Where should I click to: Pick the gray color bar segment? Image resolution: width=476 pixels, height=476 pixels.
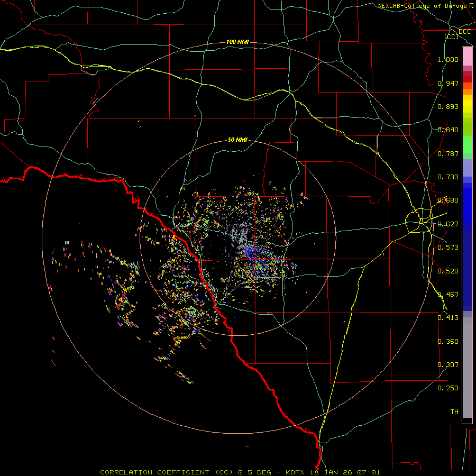click(x=467, y=368)
